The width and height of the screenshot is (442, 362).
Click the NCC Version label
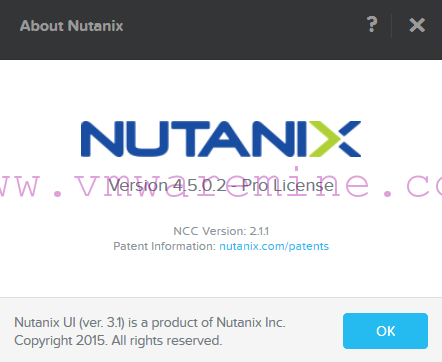tap(210, 231)
